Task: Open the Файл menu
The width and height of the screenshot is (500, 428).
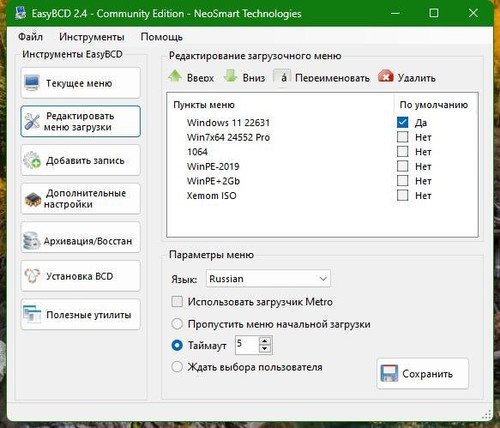Action: tap(30, 36)
